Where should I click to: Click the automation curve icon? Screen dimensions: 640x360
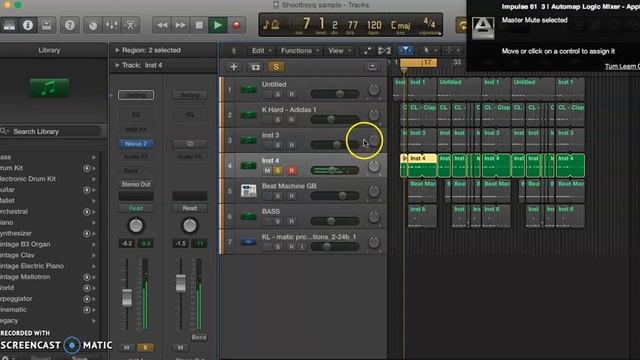(x=367, y=51)
